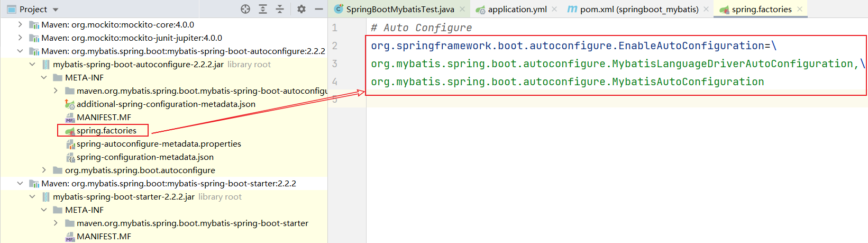Click the Project tool window icon beside the title

coord(11,10)
